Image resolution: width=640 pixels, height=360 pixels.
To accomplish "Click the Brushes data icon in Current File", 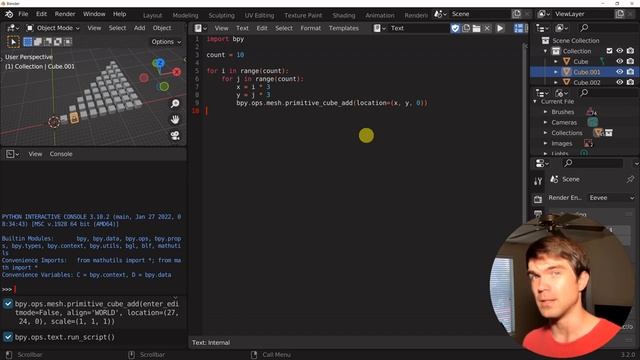I will coord(591,111).
